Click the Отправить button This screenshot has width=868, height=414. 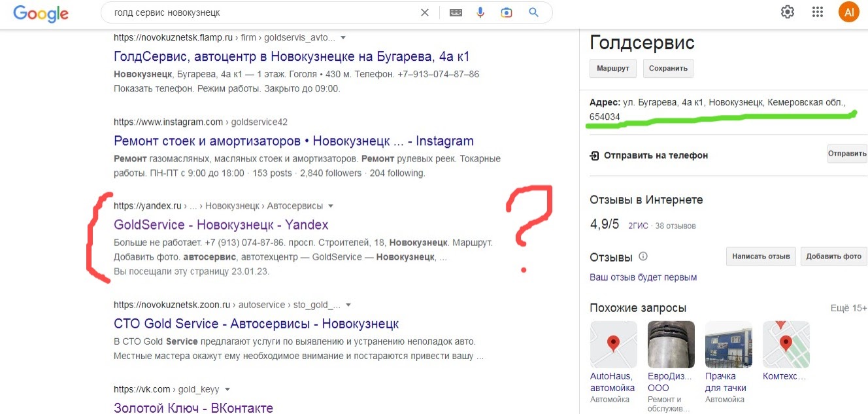coord(847,154)
